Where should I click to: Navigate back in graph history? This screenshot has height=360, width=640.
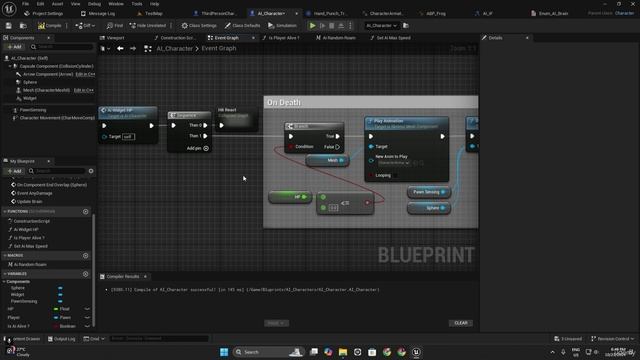click(x=120, y=49)
